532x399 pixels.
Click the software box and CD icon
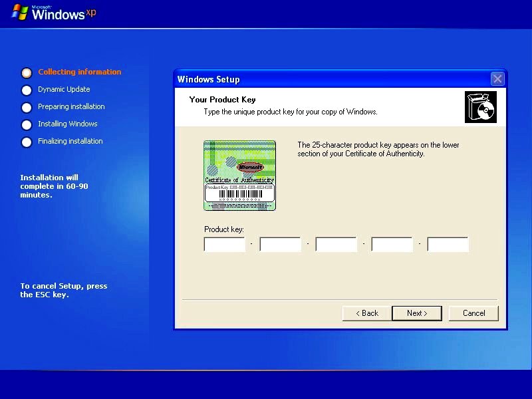480,107
